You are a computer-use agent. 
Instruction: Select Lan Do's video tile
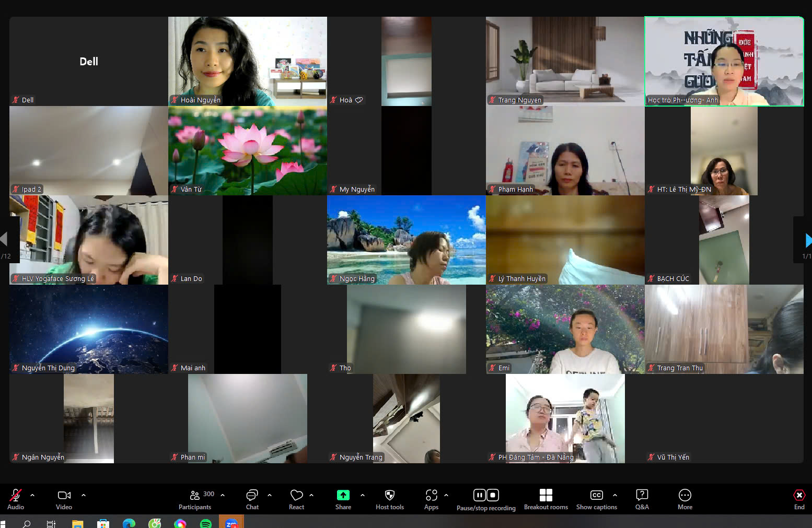pyautogui.click(x=248, y=240)
